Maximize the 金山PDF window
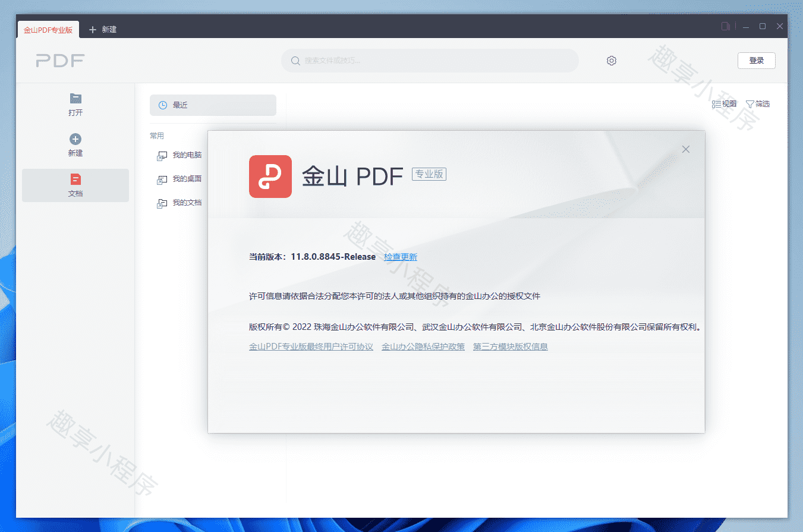The width and height of the screenshot is (803, 532). point(763,26)
